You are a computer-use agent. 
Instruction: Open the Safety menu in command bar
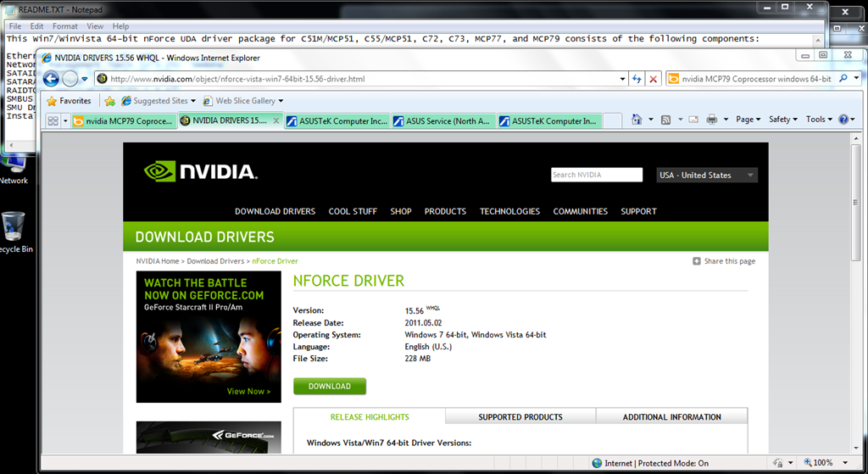(782, 120)
